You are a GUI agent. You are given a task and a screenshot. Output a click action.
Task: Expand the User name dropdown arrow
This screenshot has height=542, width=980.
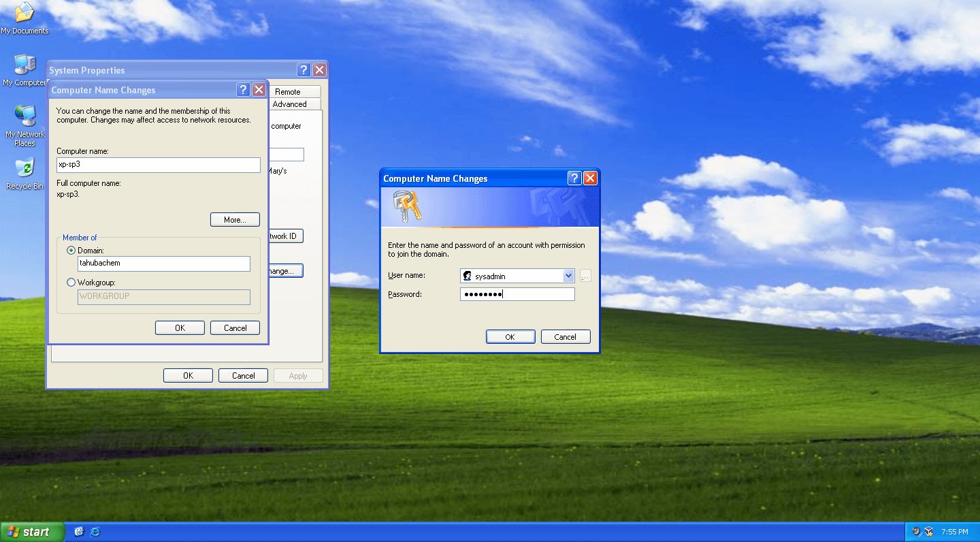tap(569, 276)
